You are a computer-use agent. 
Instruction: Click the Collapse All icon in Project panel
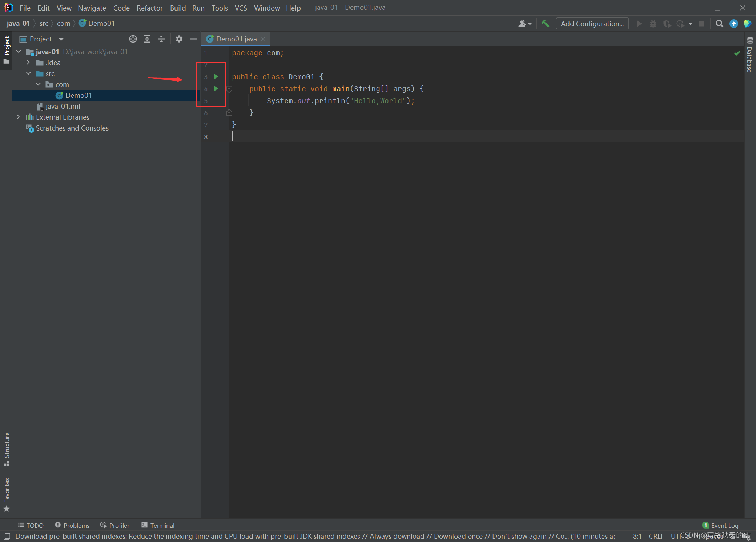tap(161, 39)
